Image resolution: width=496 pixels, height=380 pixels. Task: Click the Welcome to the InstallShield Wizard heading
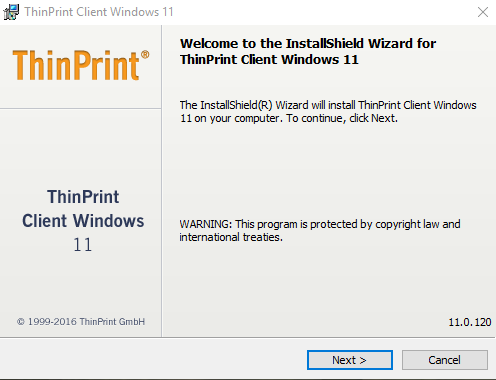308,52
